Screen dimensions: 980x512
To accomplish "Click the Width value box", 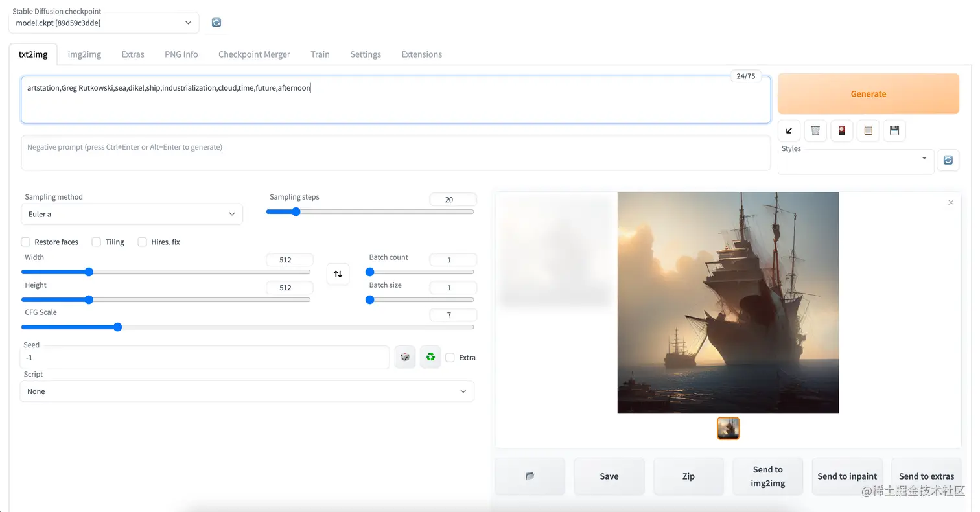I will click(x=290, y=260).
